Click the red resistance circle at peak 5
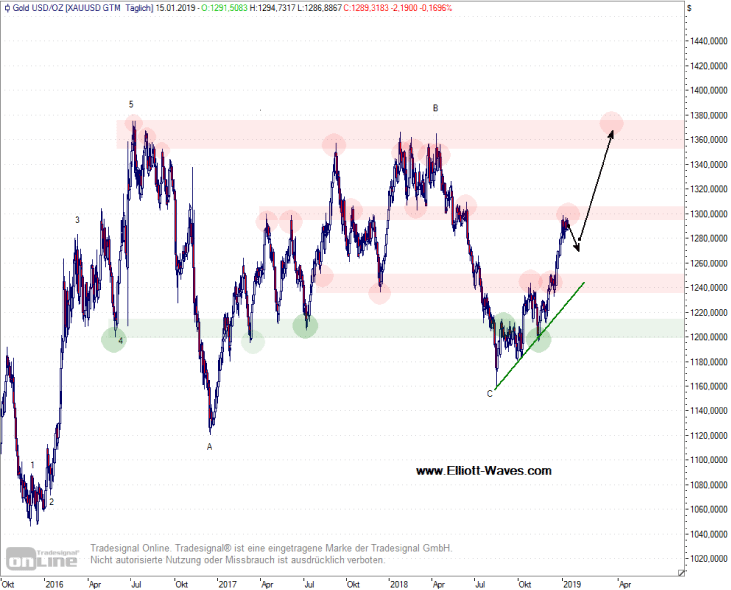Screen dimensions: 731x590 (x=132, y=125)
